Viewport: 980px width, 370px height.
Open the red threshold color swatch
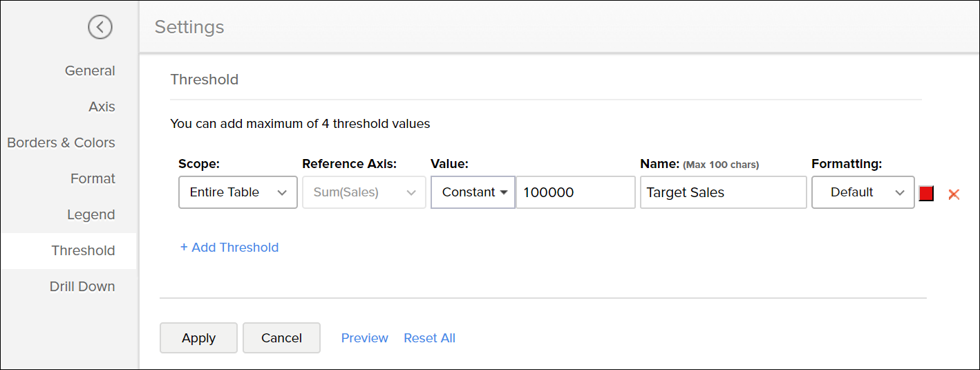coord(926,194)
